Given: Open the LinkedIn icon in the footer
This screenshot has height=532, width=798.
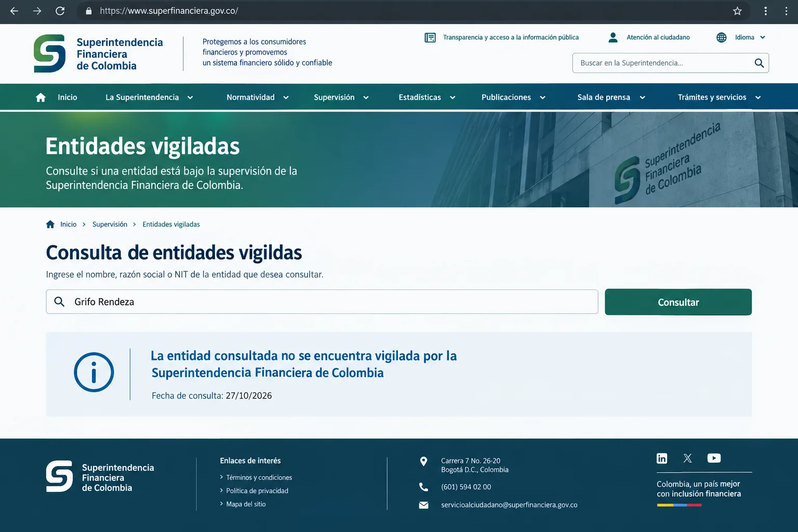Looking at the screenshot, I should (662, 458).
